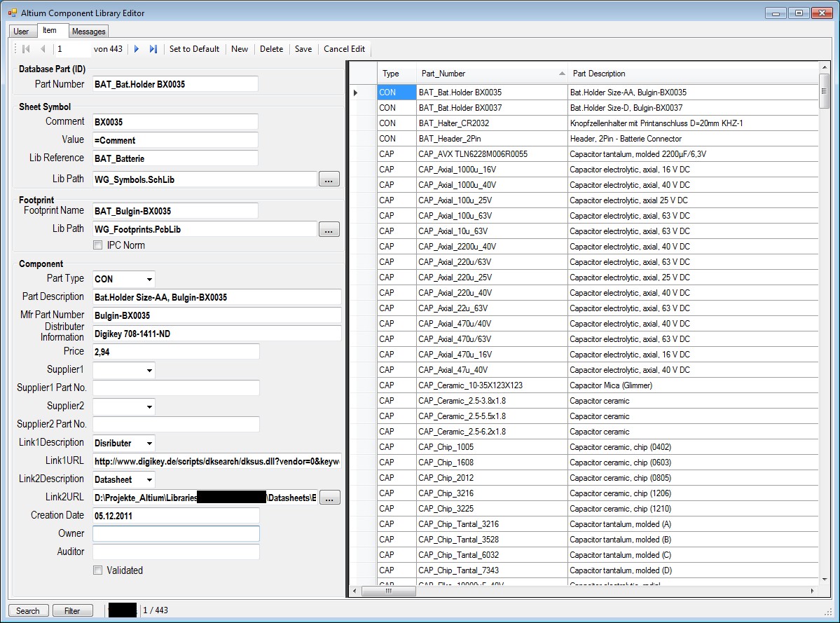The image size is (840, 623).
Task: Click the horizontal scrollbar thumb
Action: [x=388, y=591]
